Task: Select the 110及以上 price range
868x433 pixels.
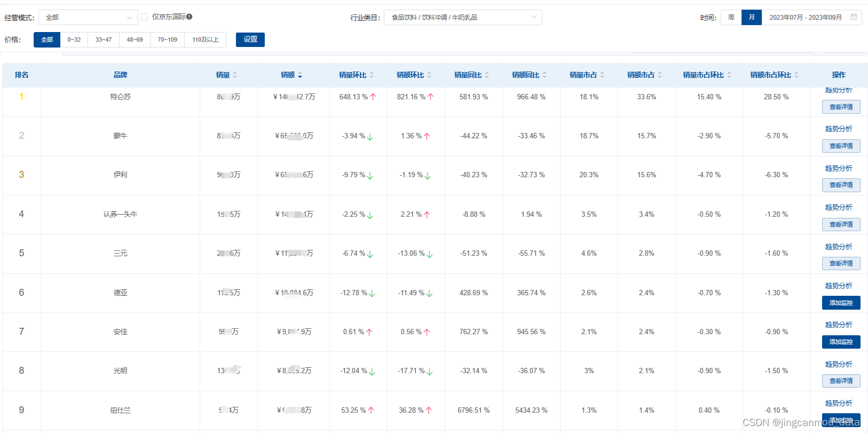Action: (206, 40)
